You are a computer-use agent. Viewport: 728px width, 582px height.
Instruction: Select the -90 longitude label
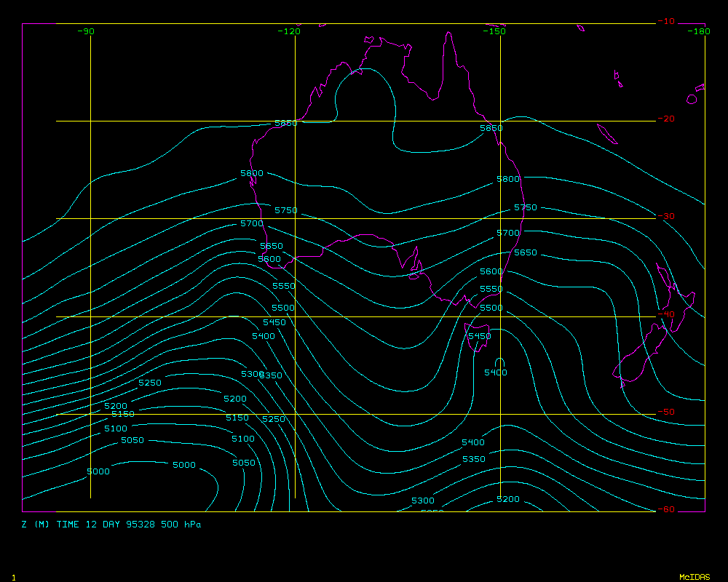pos(86,31)
